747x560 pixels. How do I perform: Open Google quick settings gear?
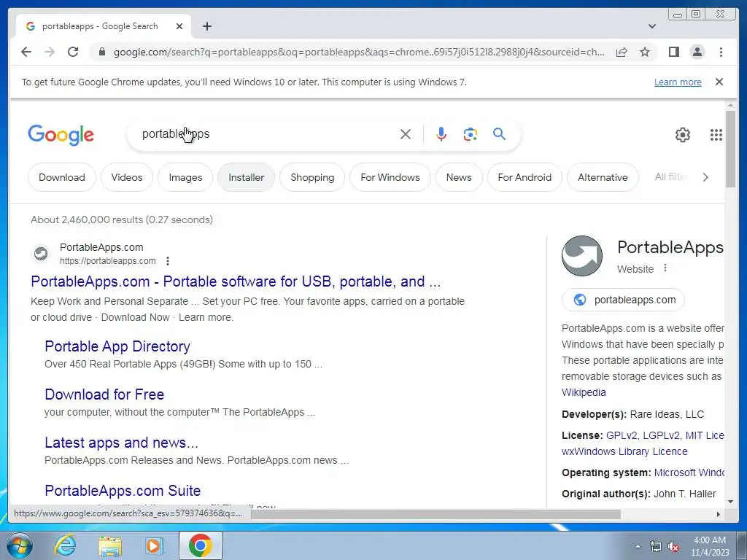[682, 135]
